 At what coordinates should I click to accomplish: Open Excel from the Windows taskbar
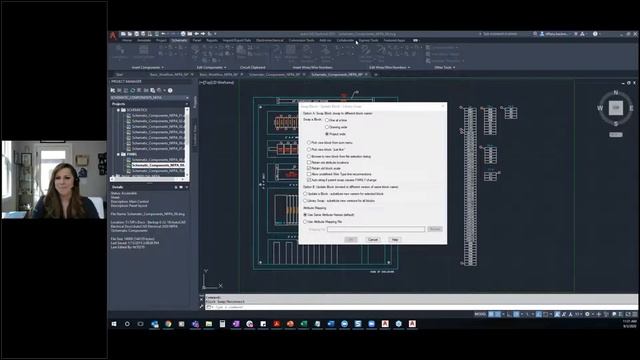(304, 324)
